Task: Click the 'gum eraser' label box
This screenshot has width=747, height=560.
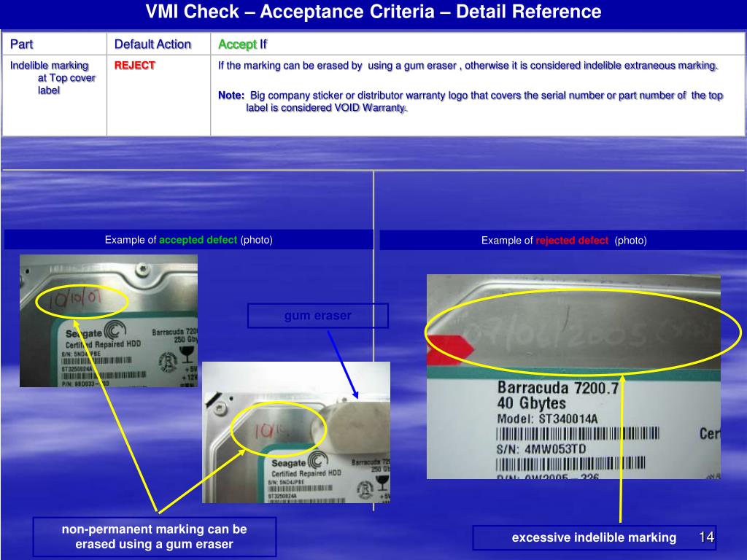Action: tap(318, 315)
